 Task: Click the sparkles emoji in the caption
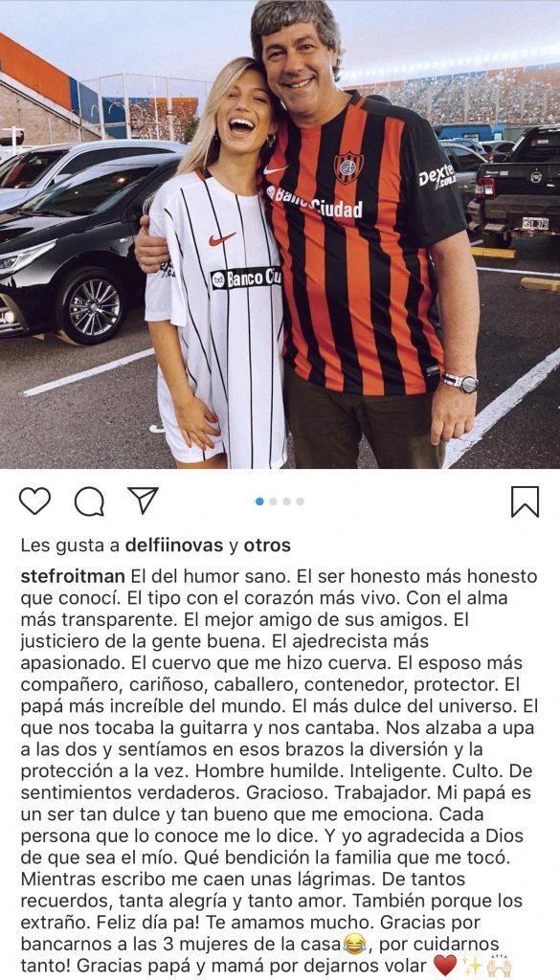pyautogui.click(x=472, y=966)
